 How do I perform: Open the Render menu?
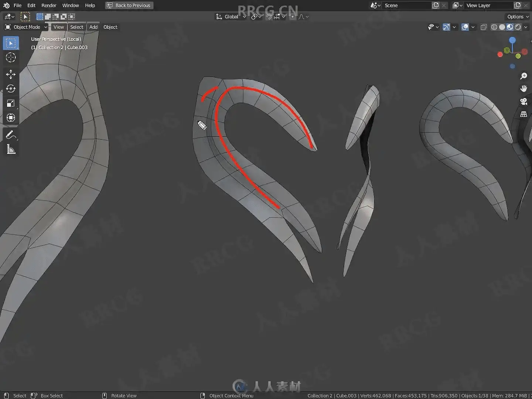[49, 6]
